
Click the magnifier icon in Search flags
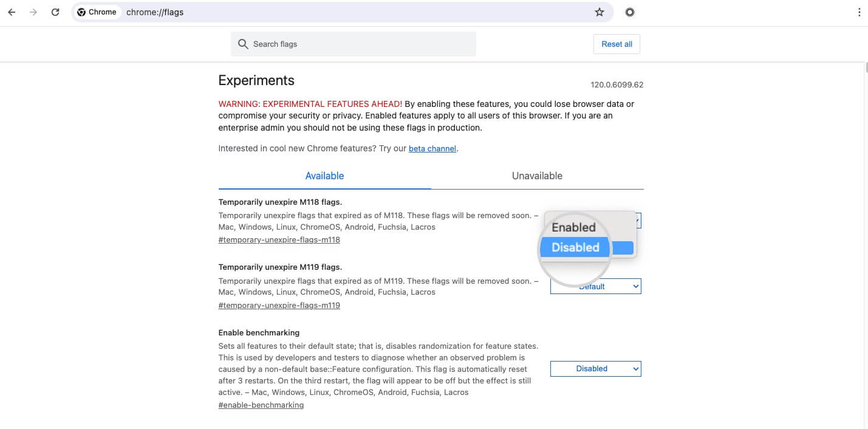click(243, 44)
